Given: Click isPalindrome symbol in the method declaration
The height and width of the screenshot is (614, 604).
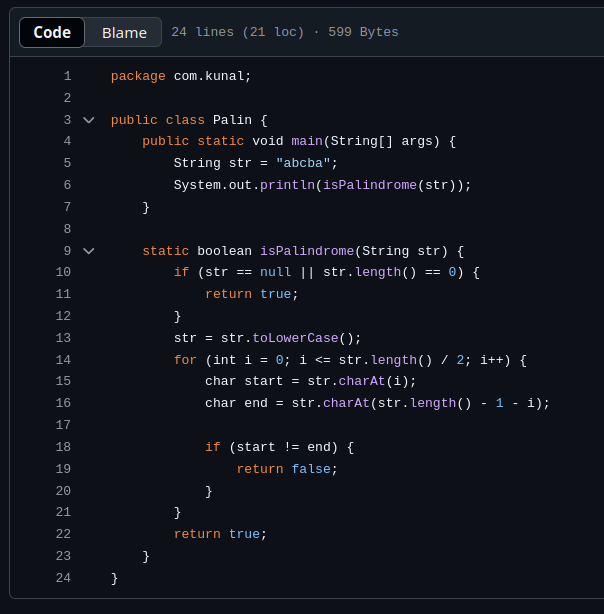Looking at the screenshot, I should pos(307,251).
